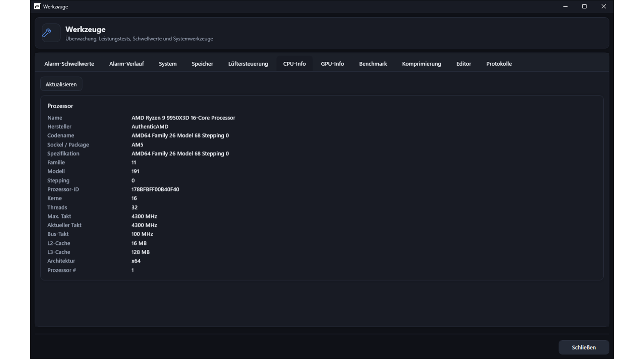Click the AuthenticAMD manufacturer value
The width and height of the screenshot is (644, 362).
pos(150,126)
